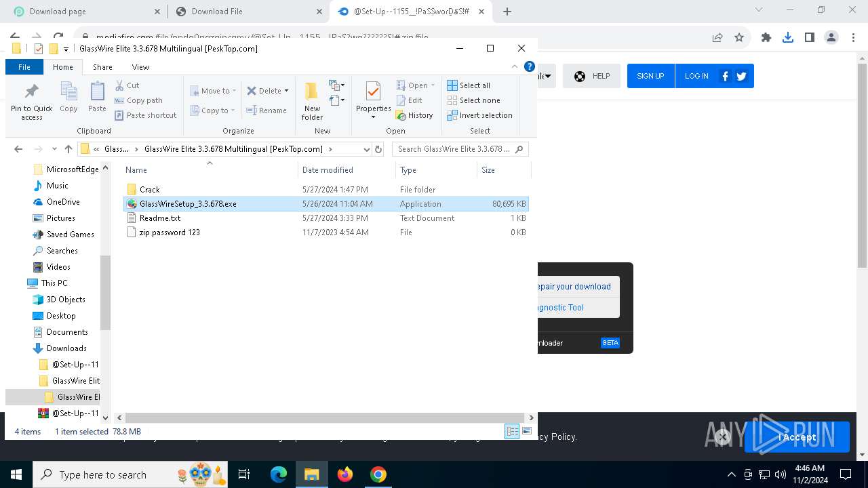Image resolution: width=868 pixels, height=488 pixels.
Task: Collapse the ribbon with chevron
Action: [x=515, y=67]
